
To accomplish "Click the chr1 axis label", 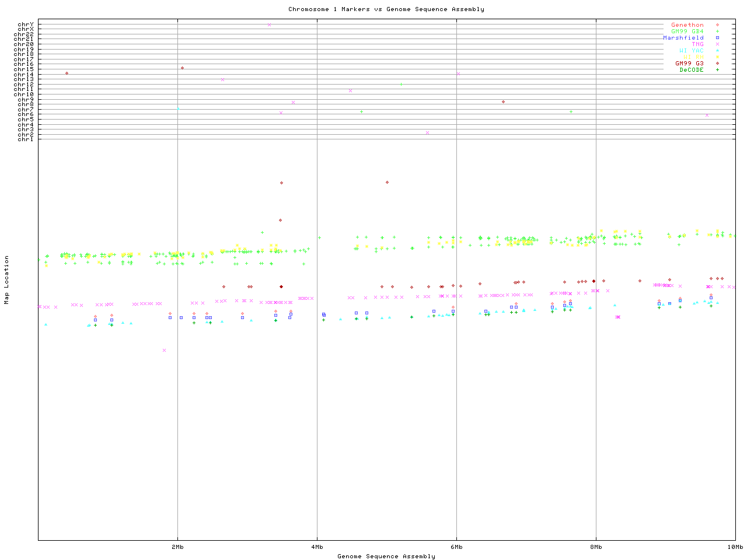I will pyautogui.click(x=26, y=139).
